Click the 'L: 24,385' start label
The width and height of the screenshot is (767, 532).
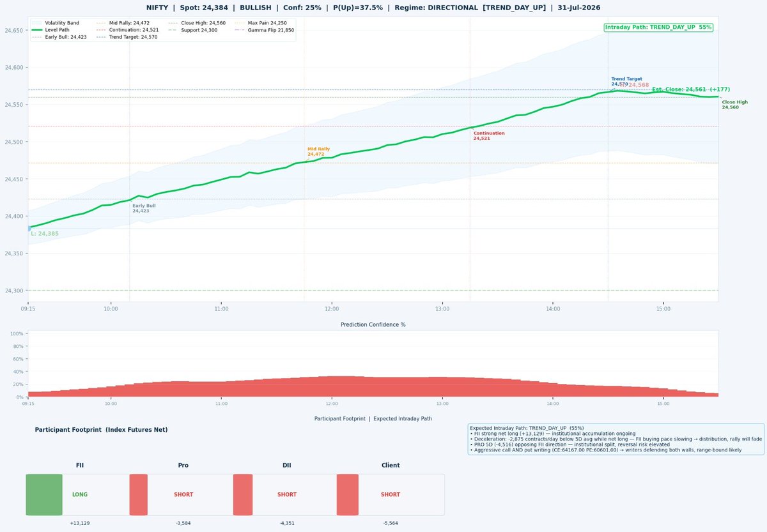[45, 234]
